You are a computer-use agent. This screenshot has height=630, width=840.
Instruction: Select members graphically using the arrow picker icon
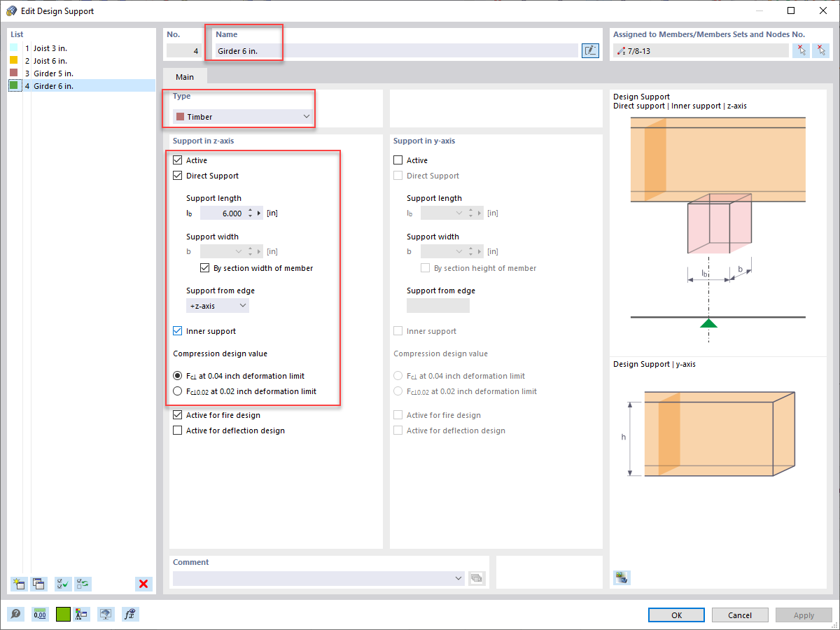801,50
